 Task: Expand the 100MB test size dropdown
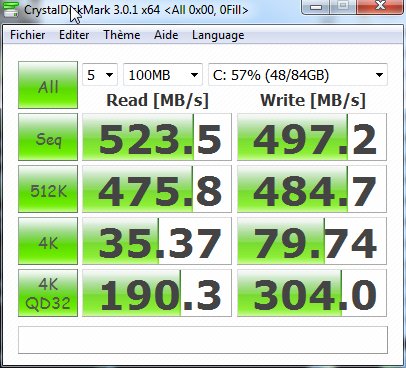coord(163,75)
